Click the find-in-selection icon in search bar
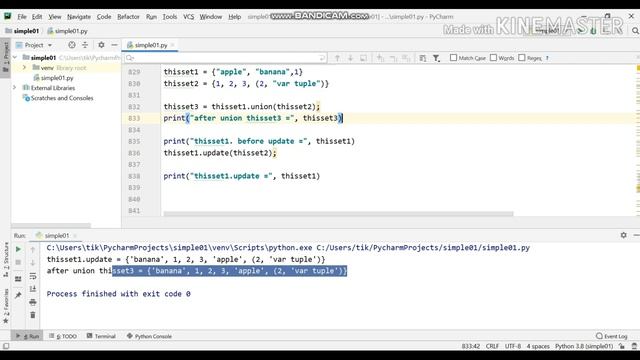 coord(363,58)
